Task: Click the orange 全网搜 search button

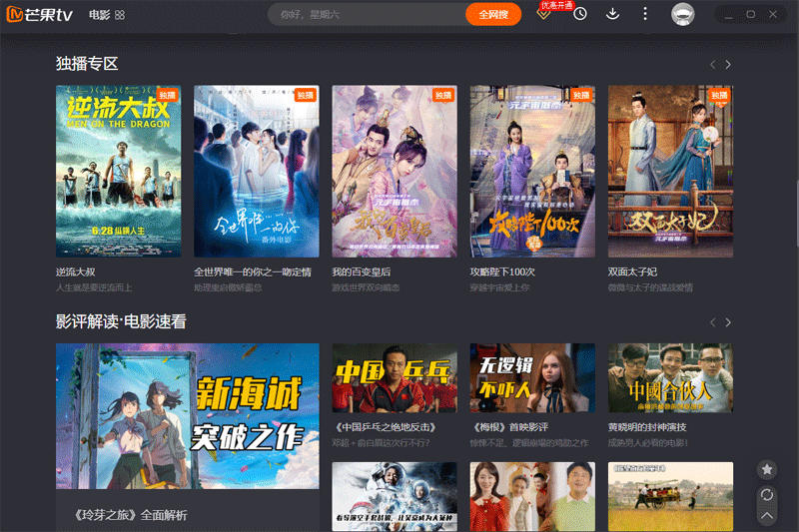Action: tap(492, 14)
